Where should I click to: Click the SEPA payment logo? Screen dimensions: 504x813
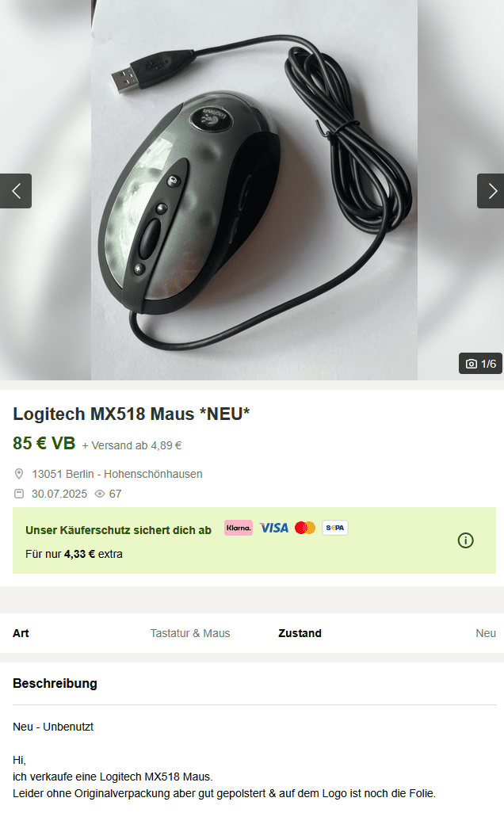335,528
